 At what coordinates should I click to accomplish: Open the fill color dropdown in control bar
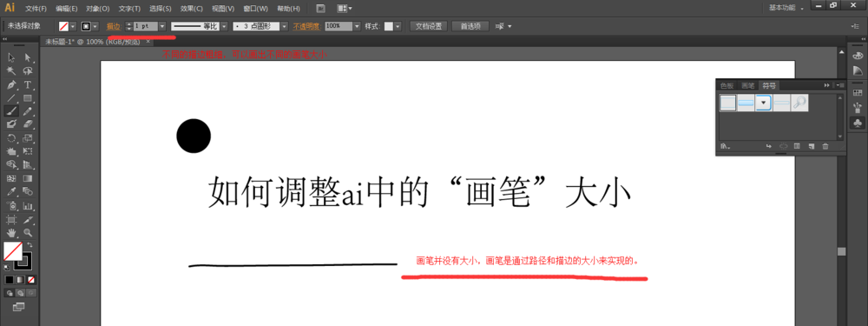point(73,26)
